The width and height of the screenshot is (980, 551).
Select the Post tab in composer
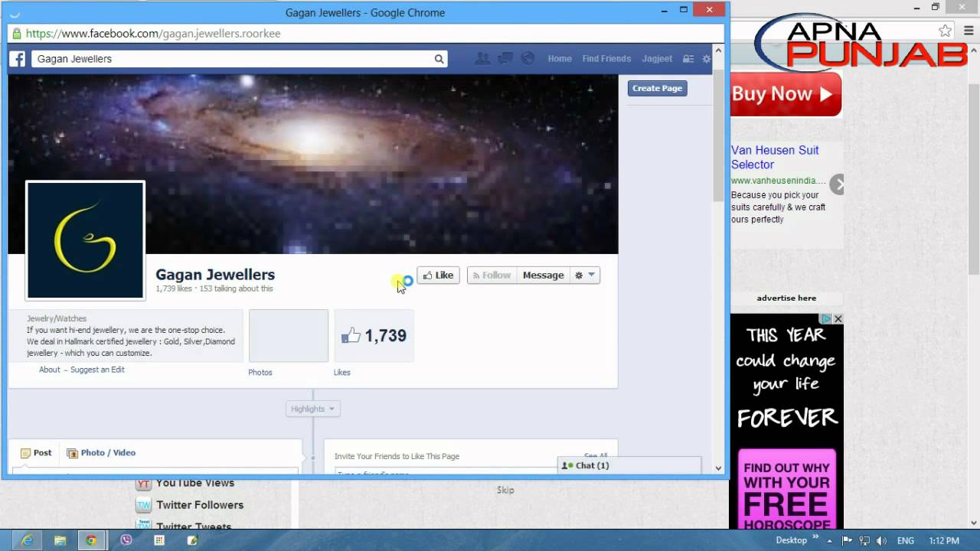pos(36,453)
